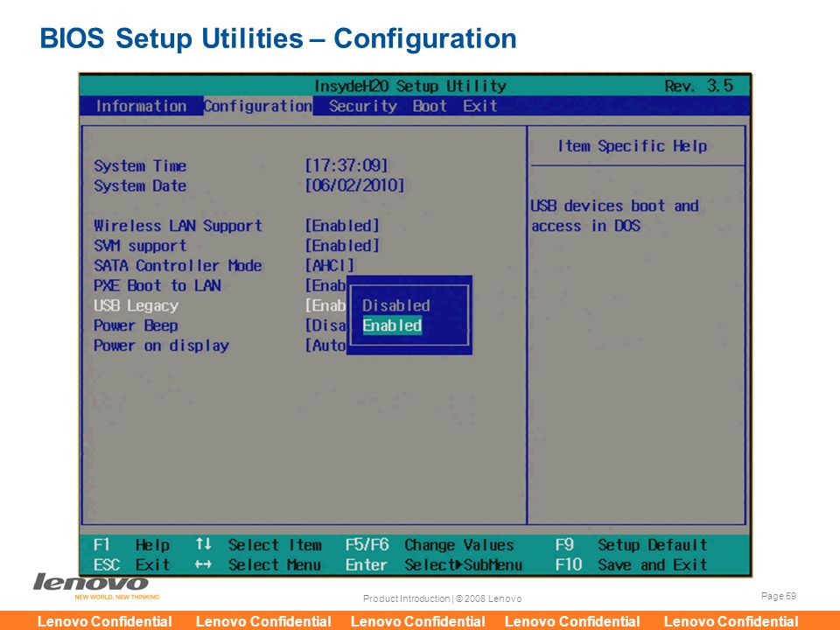The image size is (840, 630).
Task: Select the System Time value field
Action: click(x=346, y=165)
